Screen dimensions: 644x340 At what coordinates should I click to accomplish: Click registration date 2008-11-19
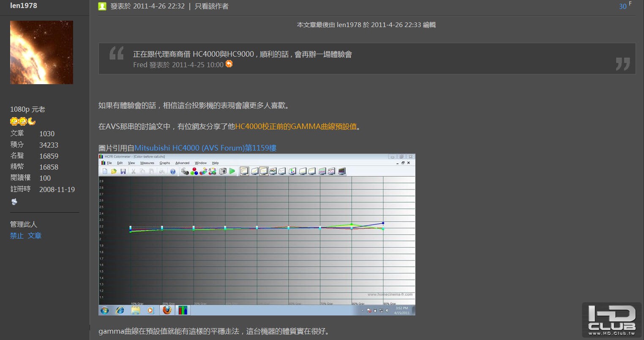[57, 189]
